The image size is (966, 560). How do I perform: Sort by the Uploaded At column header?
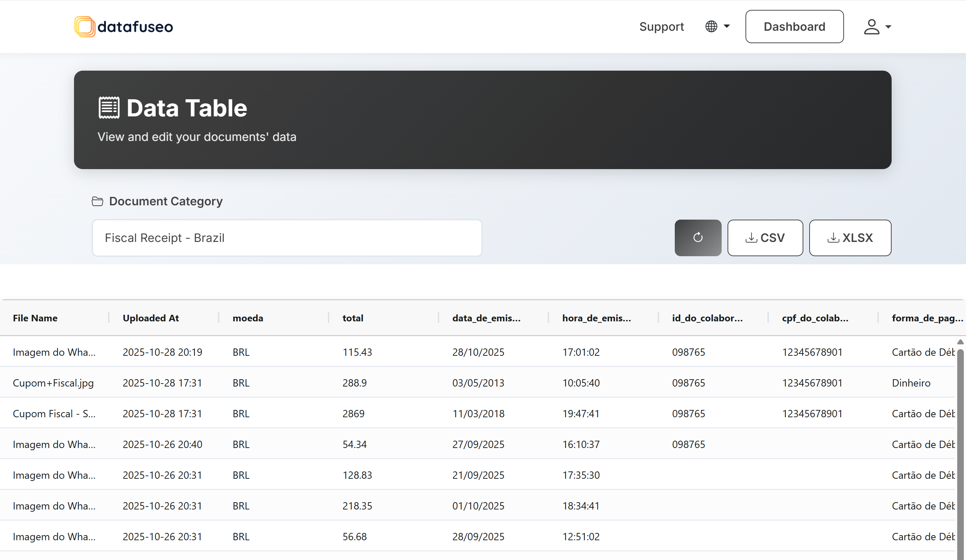(151, 318)
